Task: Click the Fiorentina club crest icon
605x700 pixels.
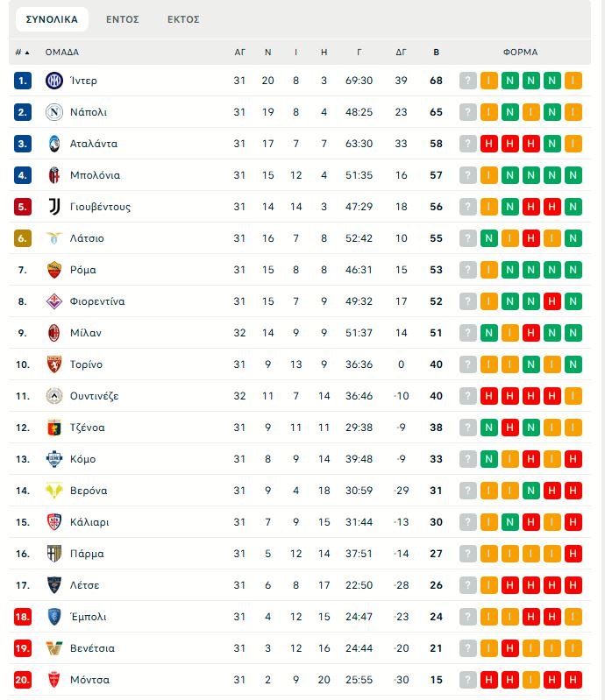Action: pyautogui.click(x=54, y=301)
